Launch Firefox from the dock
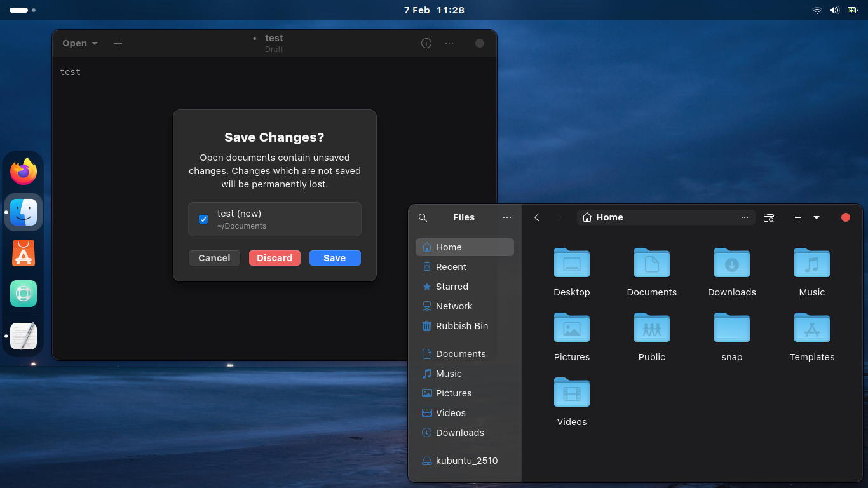 click(24, 172)
